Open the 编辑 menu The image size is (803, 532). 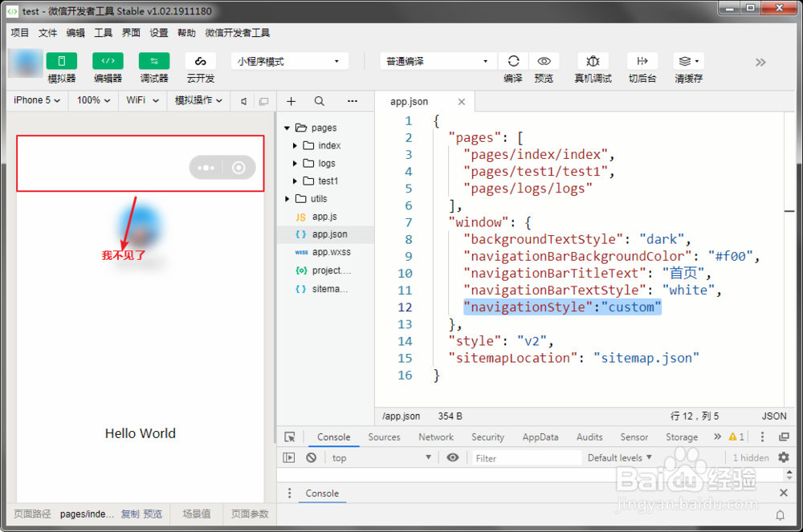[x=75, y=33]
